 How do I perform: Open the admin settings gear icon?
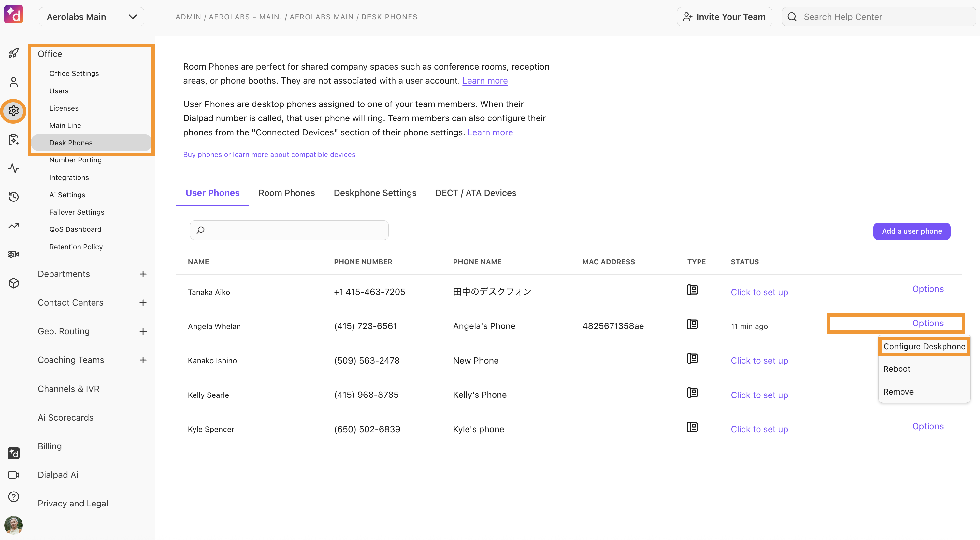[14, 111]
